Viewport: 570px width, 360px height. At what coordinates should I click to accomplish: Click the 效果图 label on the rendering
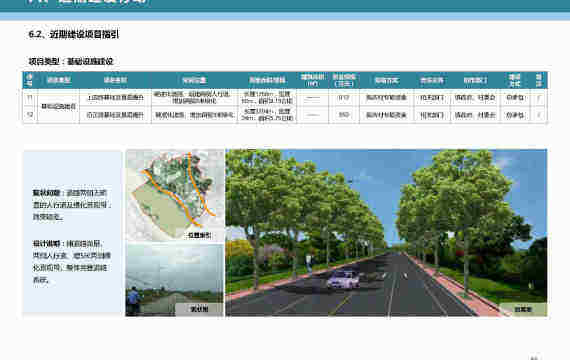click(x=523, y=309)
